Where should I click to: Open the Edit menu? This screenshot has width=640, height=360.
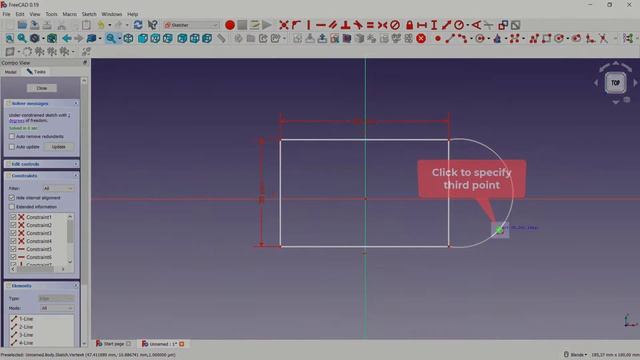coord(20,14)
